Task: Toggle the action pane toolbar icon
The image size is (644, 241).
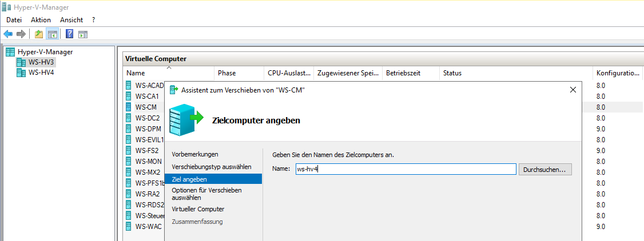Action: click(x=83, y=34)
